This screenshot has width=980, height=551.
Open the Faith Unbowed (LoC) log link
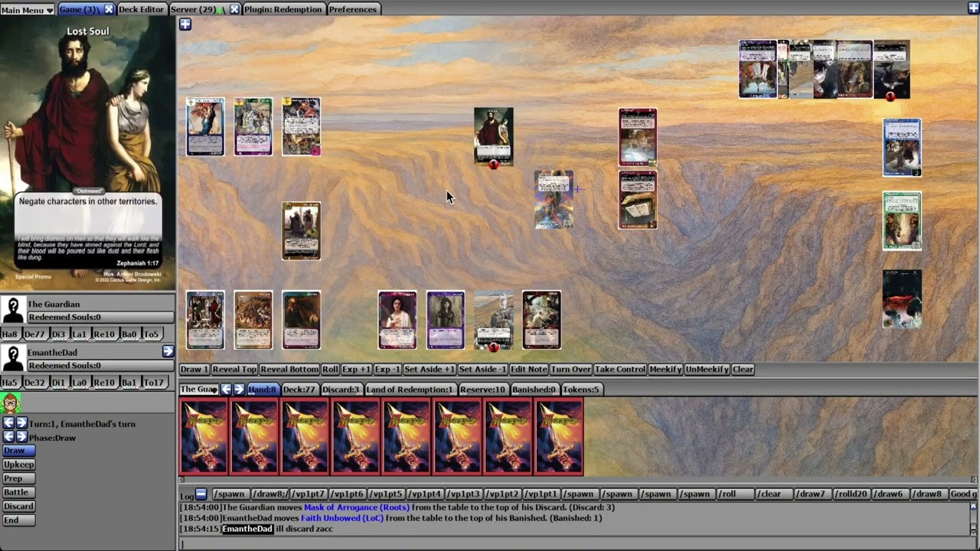pyautogui.click(x=341, y=518)
